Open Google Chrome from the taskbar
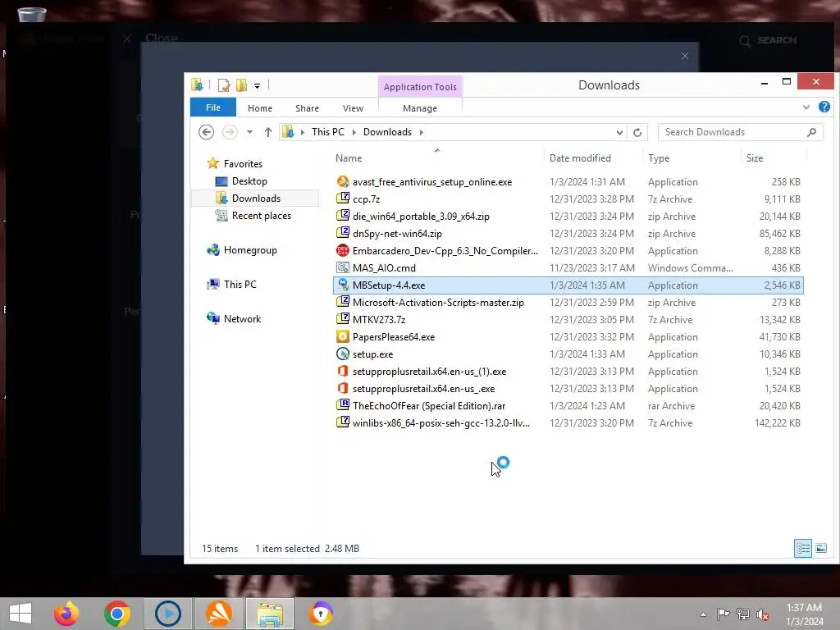840x630 pixels. pos(116,614)
